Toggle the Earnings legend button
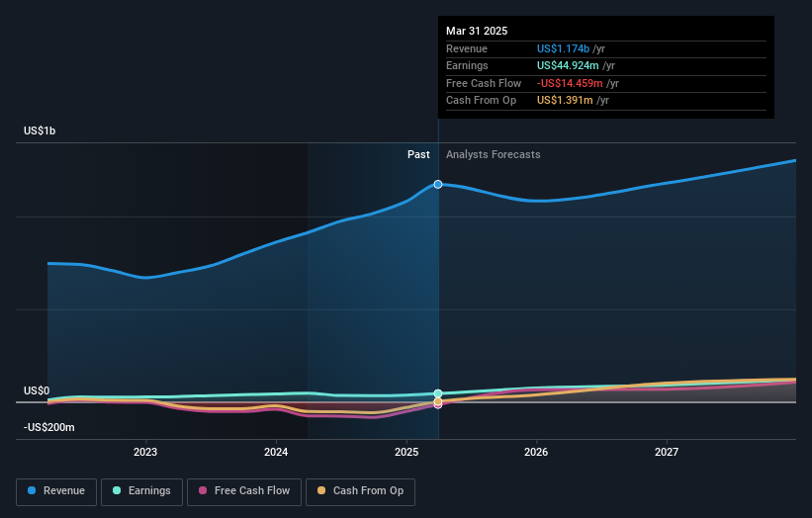This screenshot has width=812, height=518. coord(141,491)
